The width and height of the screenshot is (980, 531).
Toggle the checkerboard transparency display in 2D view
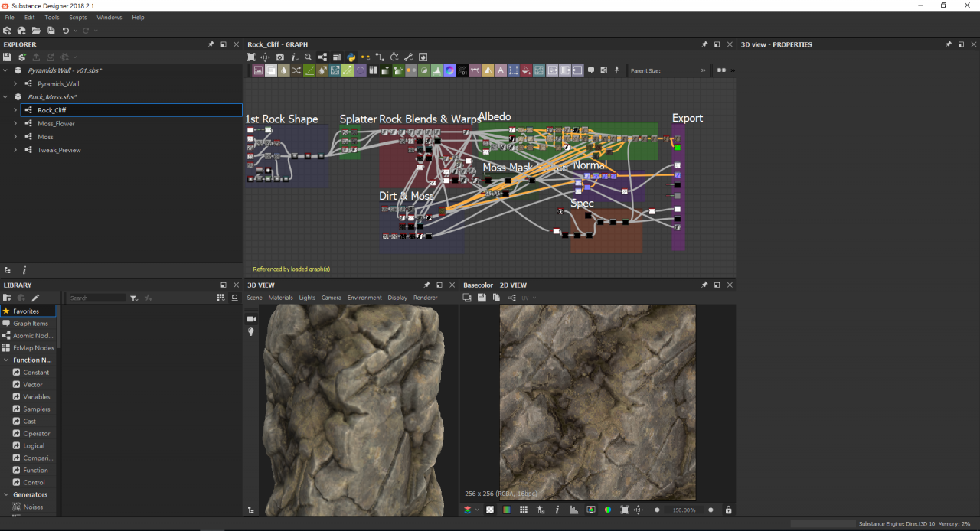click(490, 510)
